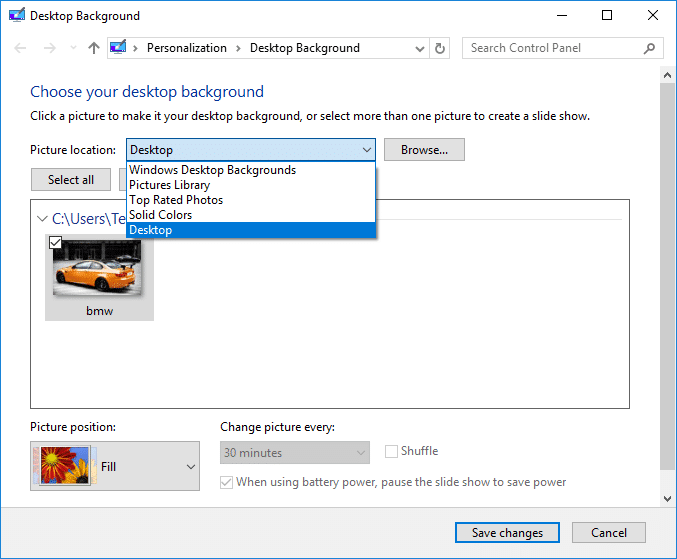The height and width of the screenshot is (559, 677).
Task: Go up one level with up arrow
Action: [94, 48]
